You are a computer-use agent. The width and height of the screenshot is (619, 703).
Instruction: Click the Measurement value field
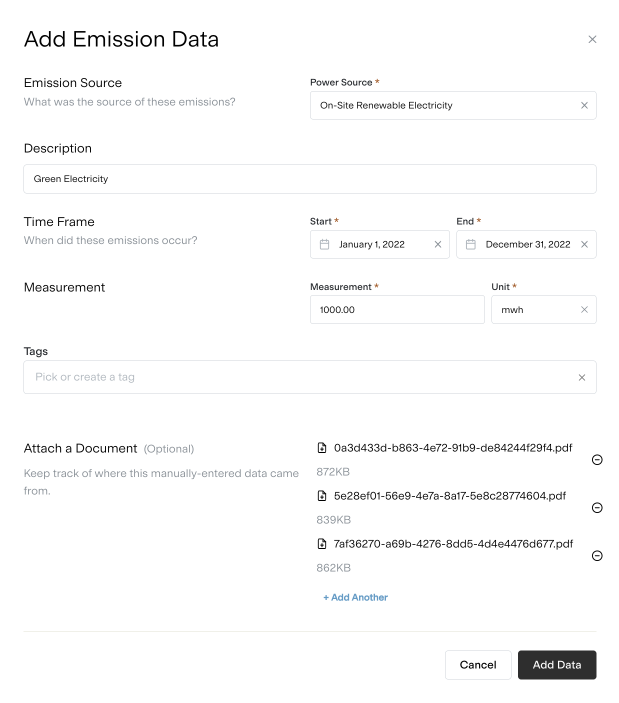[397, 310]
